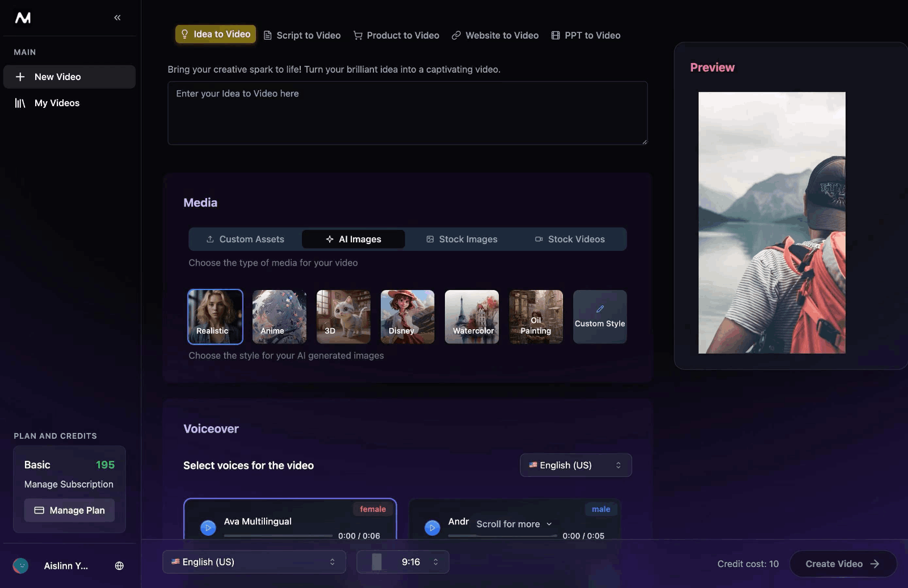Click the preview video image
Image resolution: width=908 pixels, height=588 pixels.
pyautogui.click(x=772, y=222)
